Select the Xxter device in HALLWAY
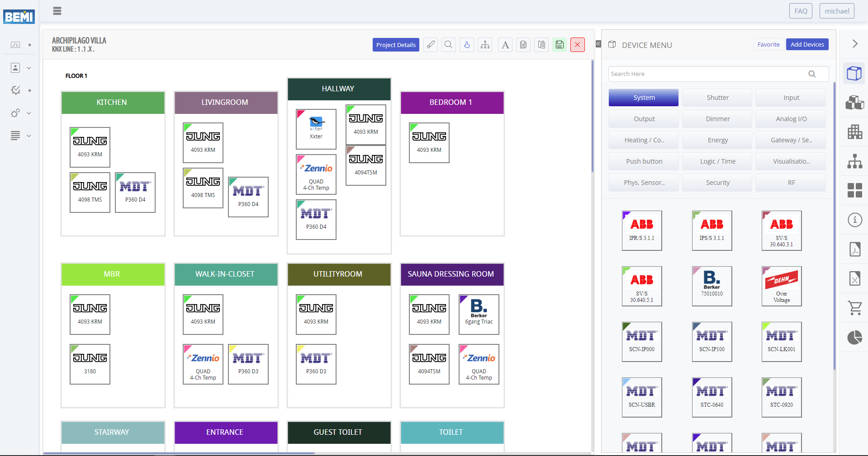This screenshot has height=456, width=868. 316,129
